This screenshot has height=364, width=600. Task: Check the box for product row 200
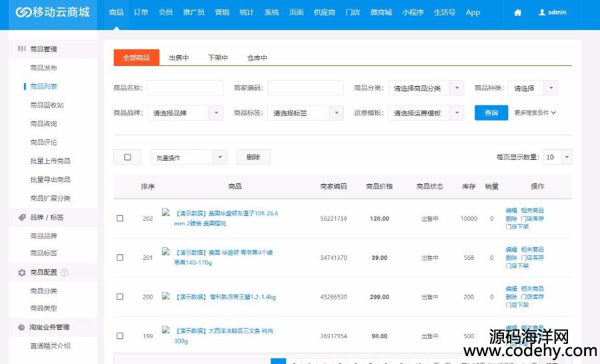[120, 297]
